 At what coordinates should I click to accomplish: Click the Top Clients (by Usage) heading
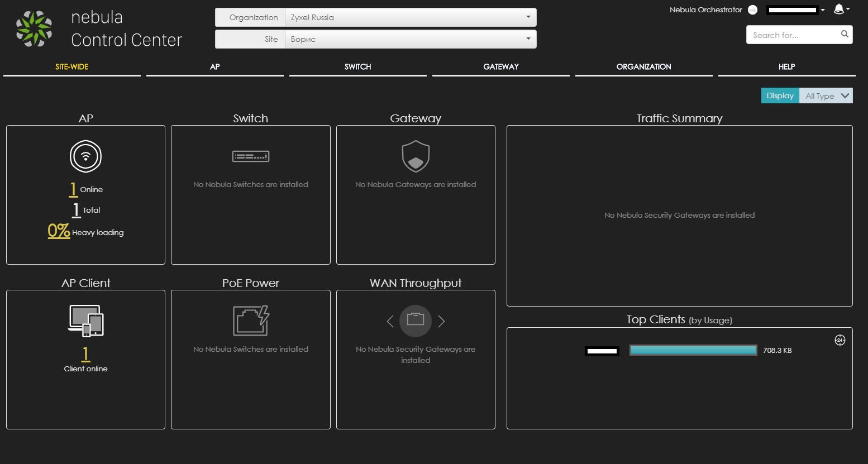[679, 319]
